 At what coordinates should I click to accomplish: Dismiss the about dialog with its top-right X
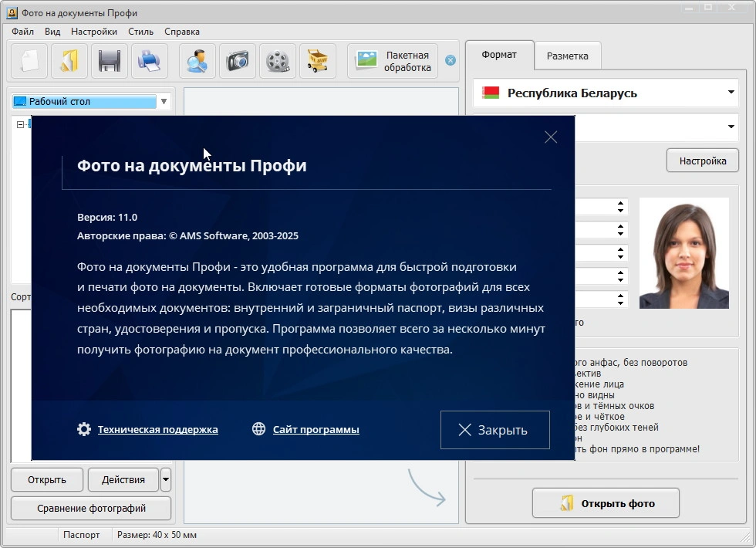coord(551,137)
